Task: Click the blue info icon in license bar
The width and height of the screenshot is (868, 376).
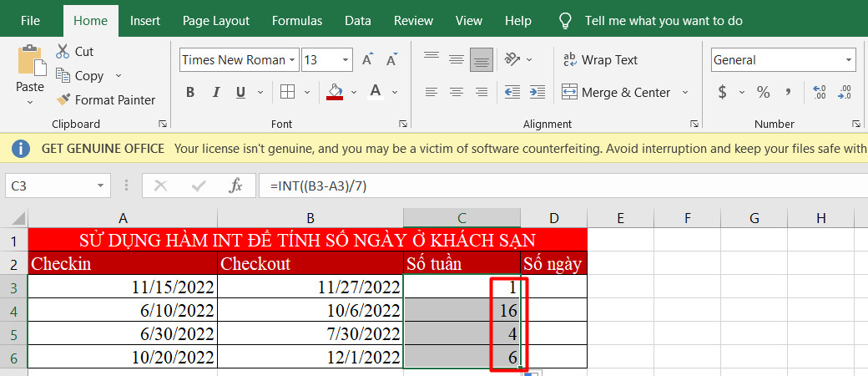Action: click(21, 149)
